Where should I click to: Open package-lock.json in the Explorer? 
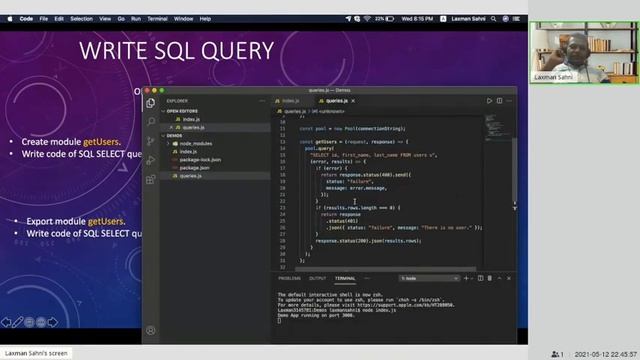coord(200,160)
